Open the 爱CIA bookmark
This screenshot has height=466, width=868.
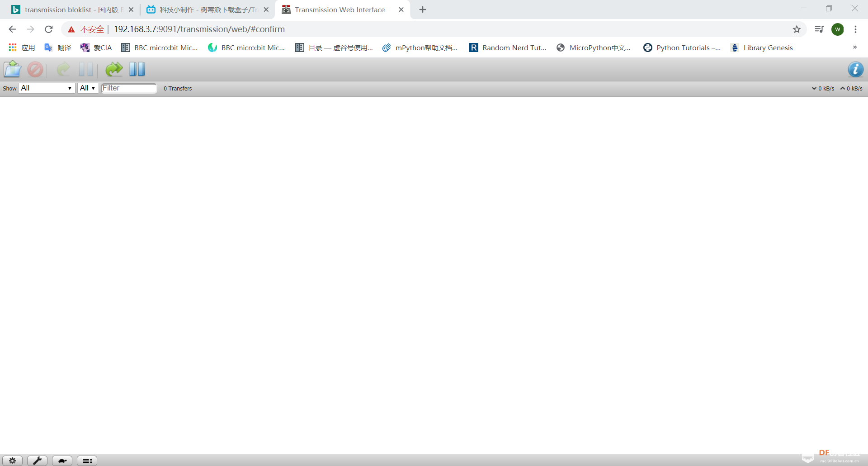tap(96, 48)
